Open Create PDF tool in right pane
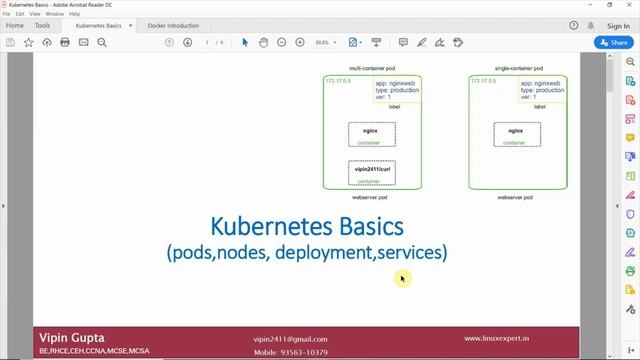 (630, 100)
